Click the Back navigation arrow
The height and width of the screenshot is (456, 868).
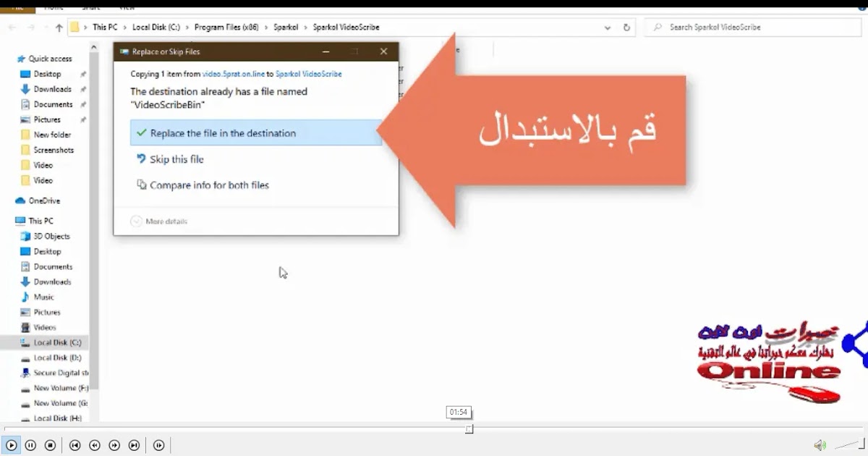pyautogui.click(x=12, y=28)
